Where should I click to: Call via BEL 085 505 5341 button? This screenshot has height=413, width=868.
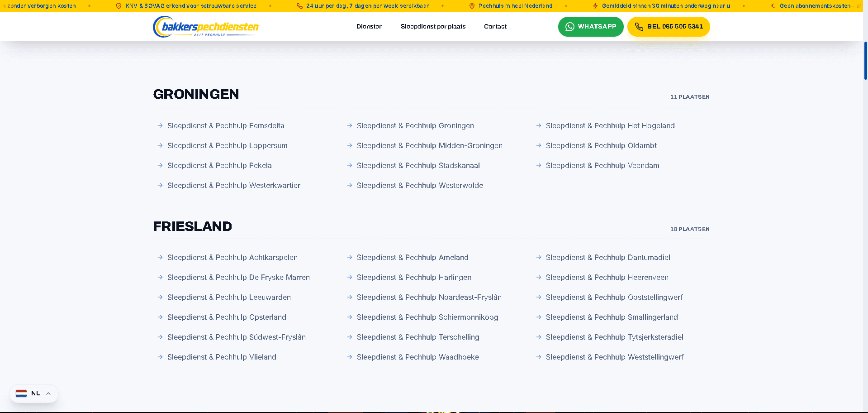669,27
